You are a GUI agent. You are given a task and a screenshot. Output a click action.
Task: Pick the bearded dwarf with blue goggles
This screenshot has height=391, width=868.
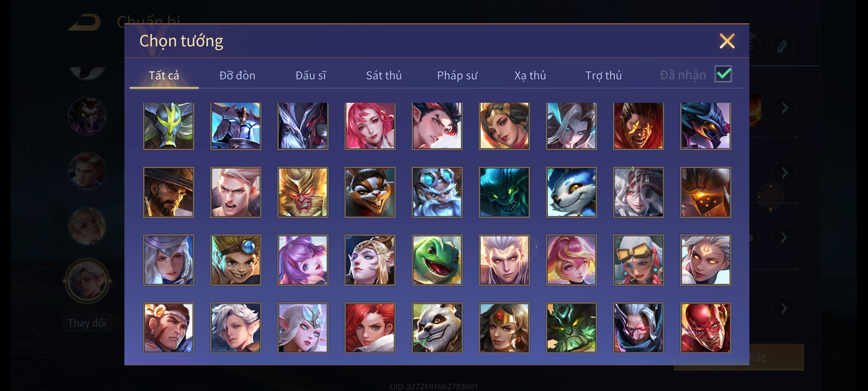pyautogui.click(x=437, y=192)
